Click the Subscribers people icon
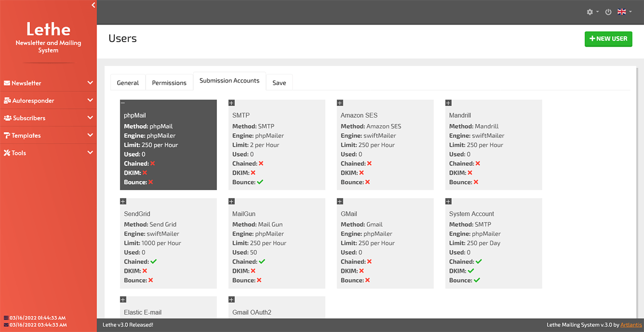 tap(8, 118)
